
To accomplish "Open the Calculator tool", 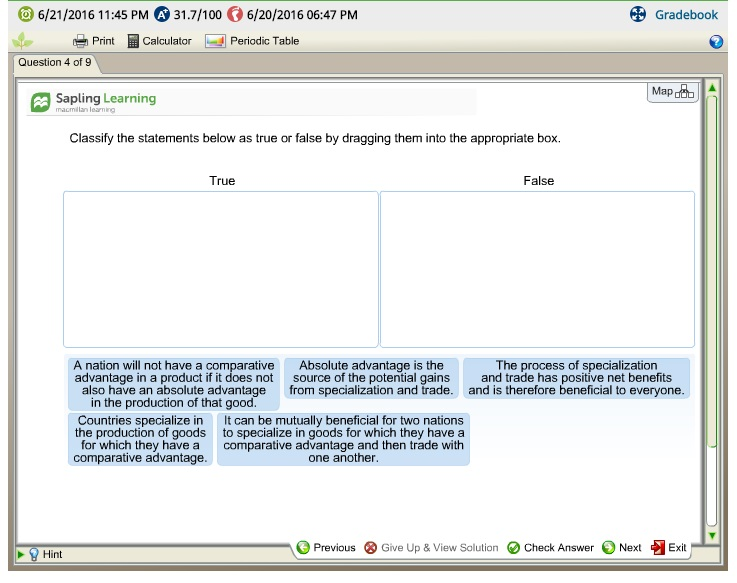I will (x=159, y=41).
